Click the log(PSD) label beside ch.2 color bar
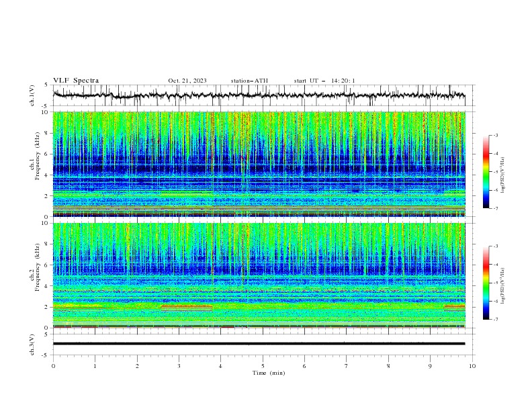 pyautogui.click(x=502, y=286)
